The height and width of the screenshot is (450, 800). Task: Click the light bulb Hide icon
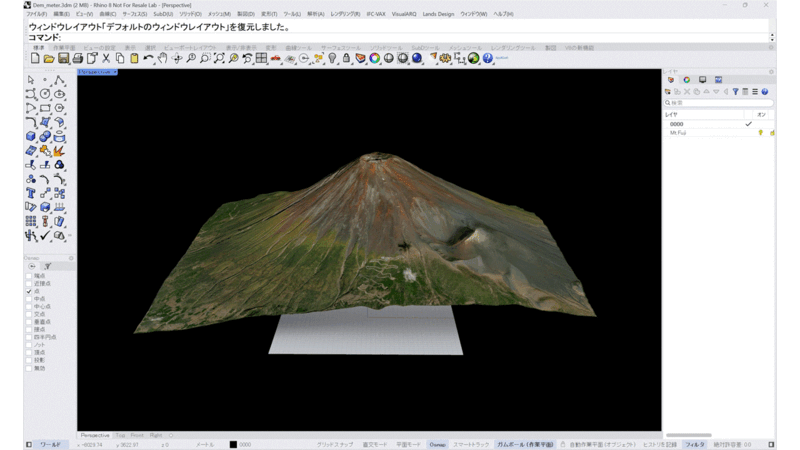332,59
